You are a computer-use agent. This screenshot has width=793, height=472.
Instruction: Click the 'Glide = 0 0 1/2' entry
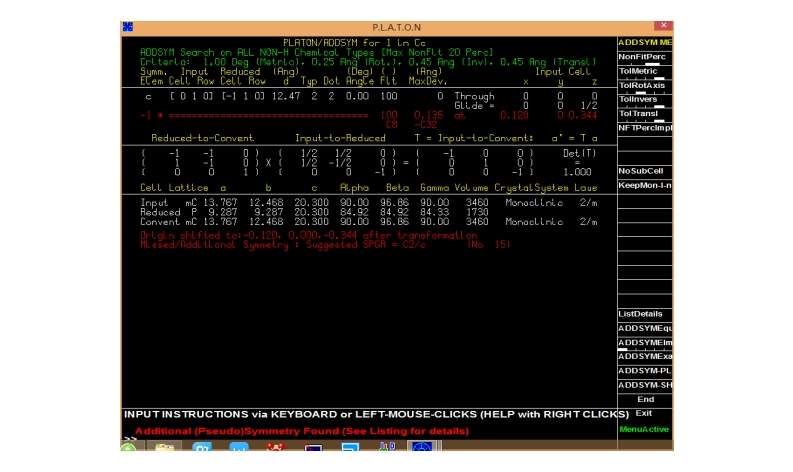tap(526, 106)
